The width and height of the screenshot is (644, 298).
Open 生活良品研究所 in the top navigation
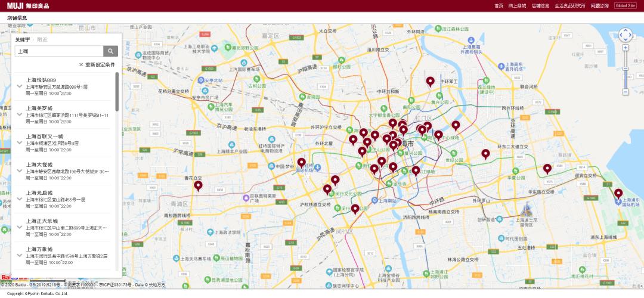[x=570, y=6]
